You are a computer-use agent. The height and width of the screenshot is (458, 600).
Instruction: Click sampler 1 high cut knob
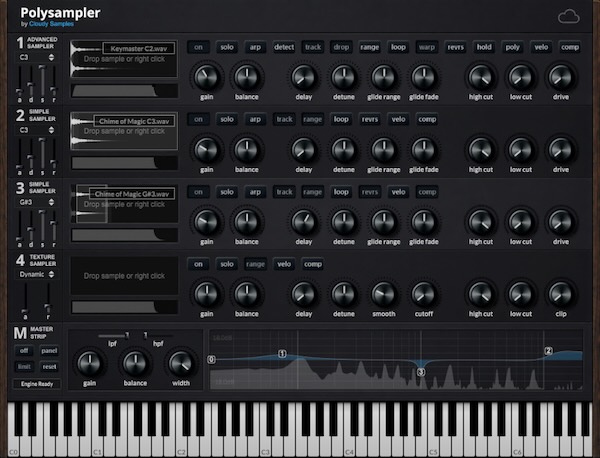(x=481, y=77)
